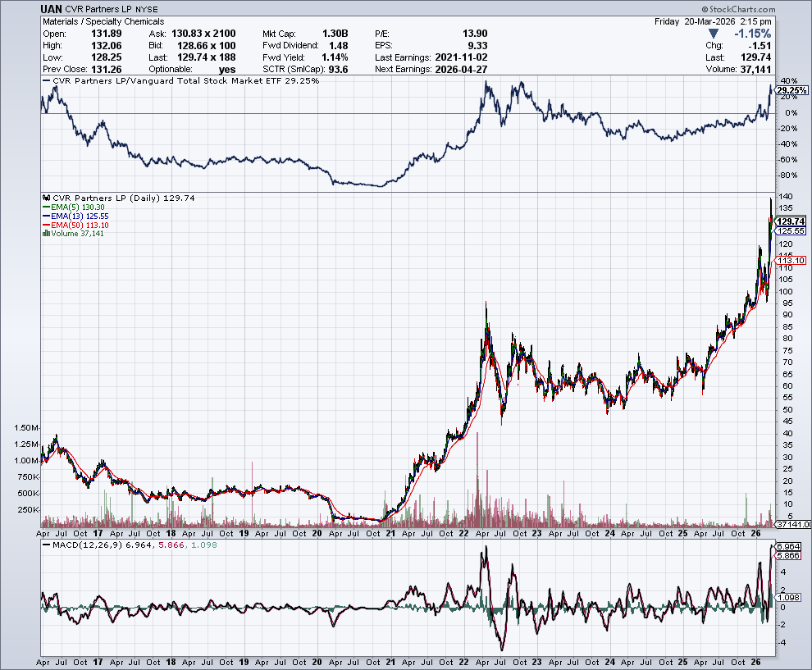Click the 29.25% relative strength axis label
The image size is (812, 670).
(791, 90)
